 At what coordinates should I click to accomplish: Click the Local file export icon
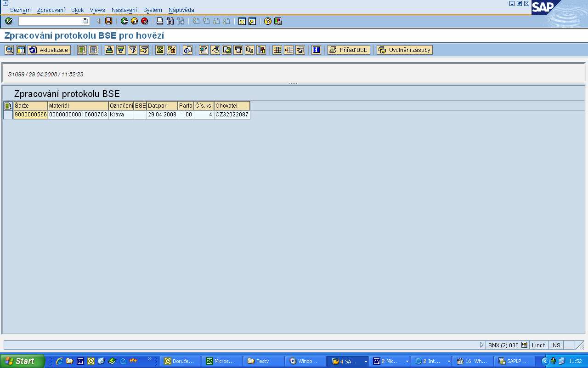click(x=226, y=50)
